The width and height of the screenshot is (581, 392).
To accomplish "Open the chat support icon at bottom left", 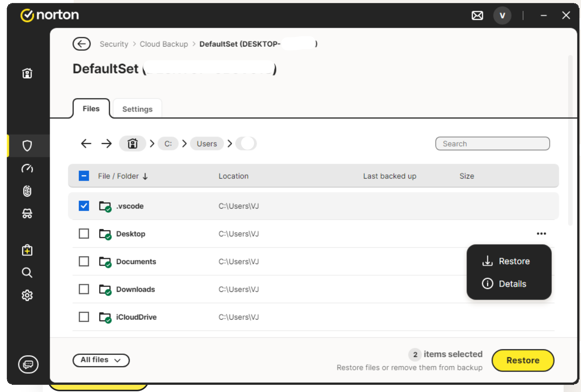I will pyautogui.click(x=28, y=364).
